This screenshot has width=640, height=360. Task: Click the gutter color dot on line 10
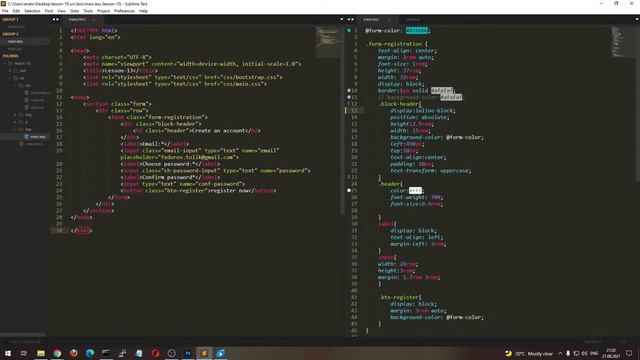pos(349,90)
